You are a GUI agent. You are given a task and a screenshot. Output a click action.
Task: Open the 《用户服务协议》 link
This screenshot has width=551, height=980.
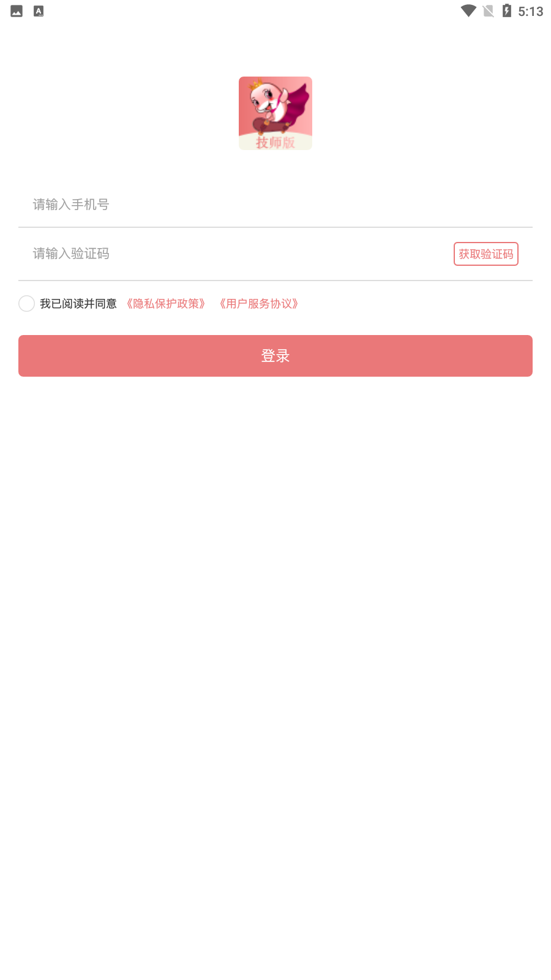pos(259,304)
